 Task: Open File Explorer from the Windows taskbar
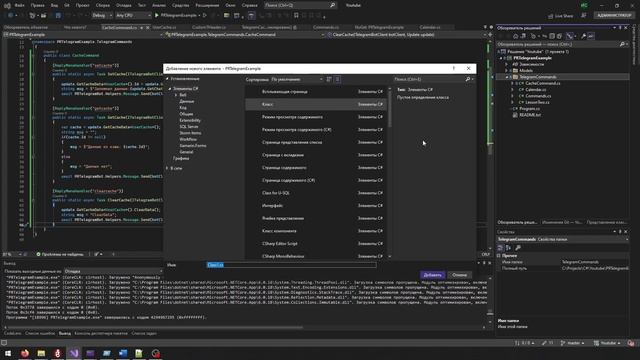pyautogui.click(x=41, y=353)
